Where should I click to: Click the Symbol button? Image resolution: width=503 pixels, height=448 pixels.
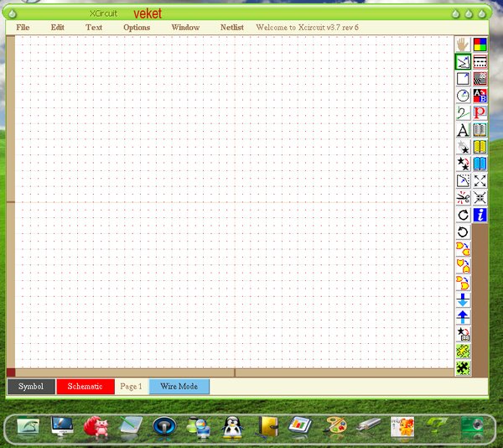31,387
